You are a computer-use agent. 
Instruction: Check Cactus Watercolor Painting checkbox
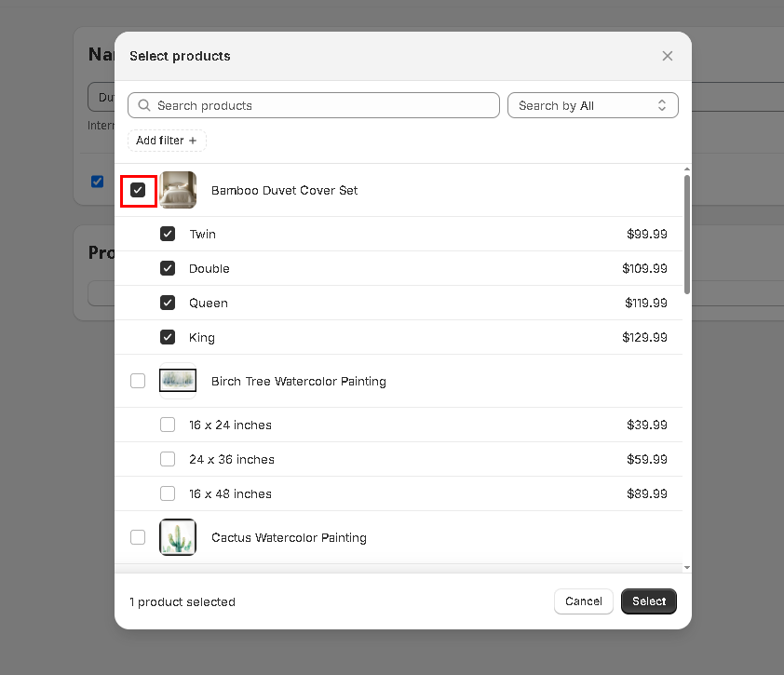click(x=138, y=537)
